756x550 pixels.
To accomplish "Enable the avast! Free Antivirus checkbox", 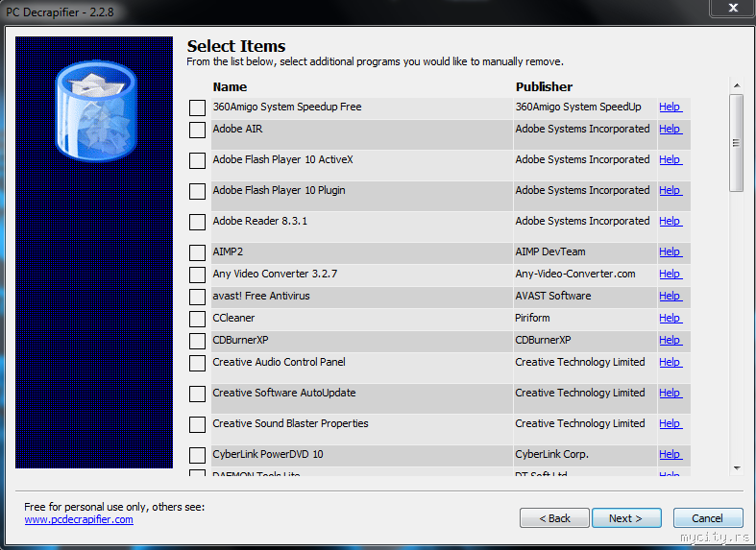I will point(197,297).
